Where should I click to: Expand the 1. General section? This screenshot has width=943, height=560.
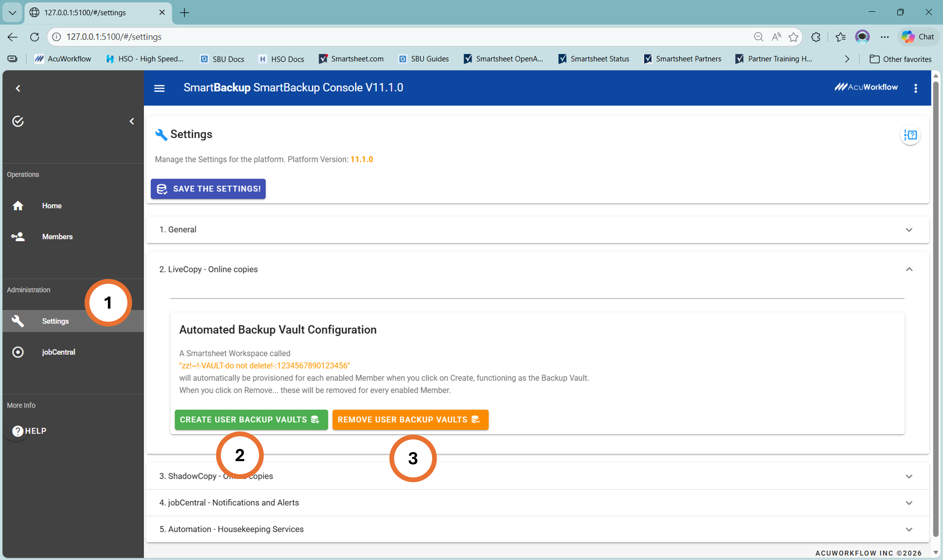pyautogui.click(x=909, y=230)
